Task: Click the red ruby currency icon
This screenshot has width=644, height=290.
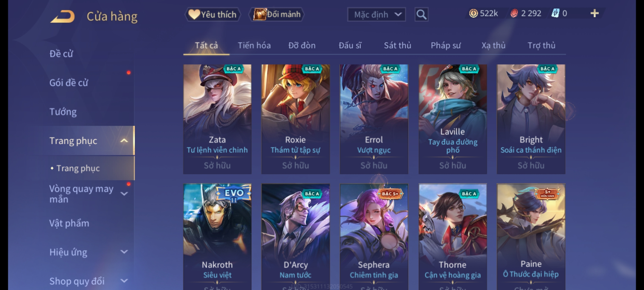Action: click(514, 13)
